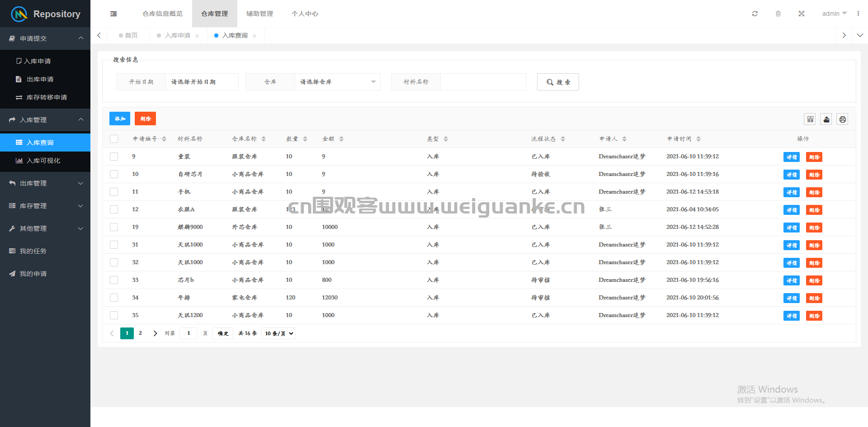Toggle the sidebar collapse menu icon

click(x=113, y=14)
